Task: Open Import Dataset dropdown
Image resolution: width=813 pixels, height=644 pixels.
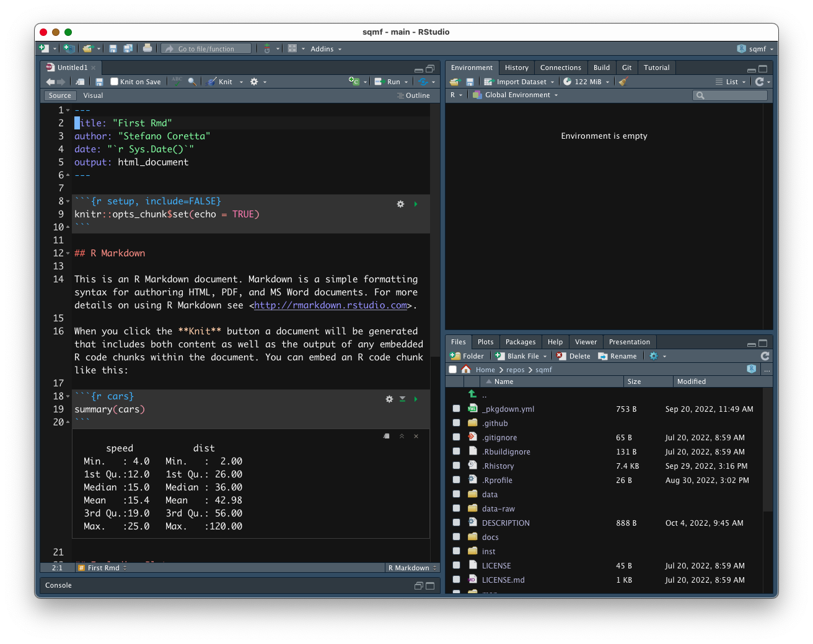Action: [x=519, y=82]
